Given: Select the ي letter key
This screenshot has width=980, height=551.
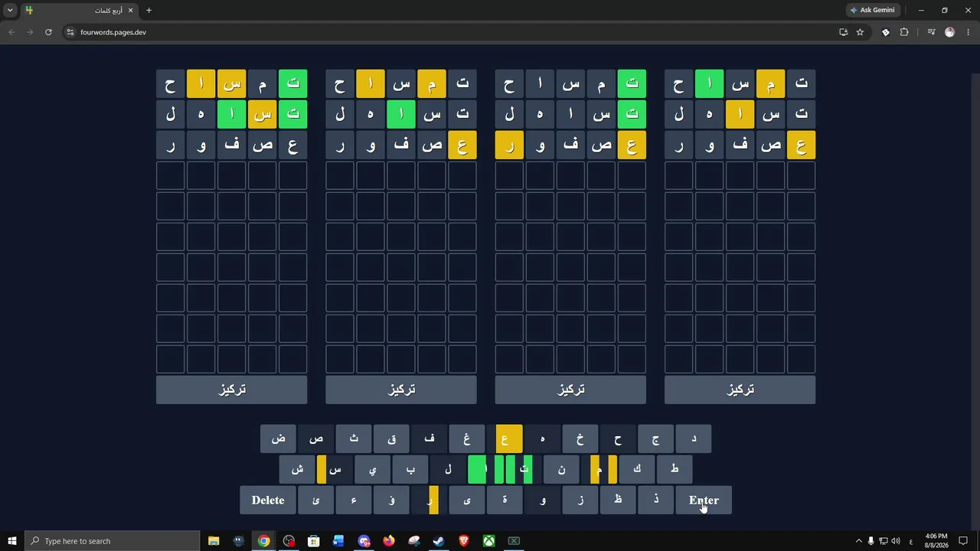Looking at the screenshot, I should coord(373,469).
